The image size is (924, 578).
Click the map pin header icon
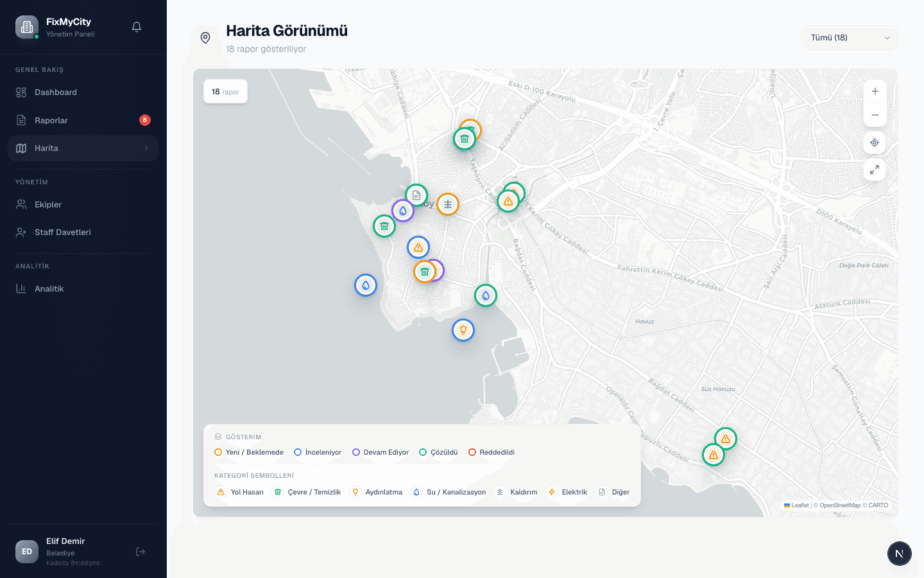coord(205,38)
